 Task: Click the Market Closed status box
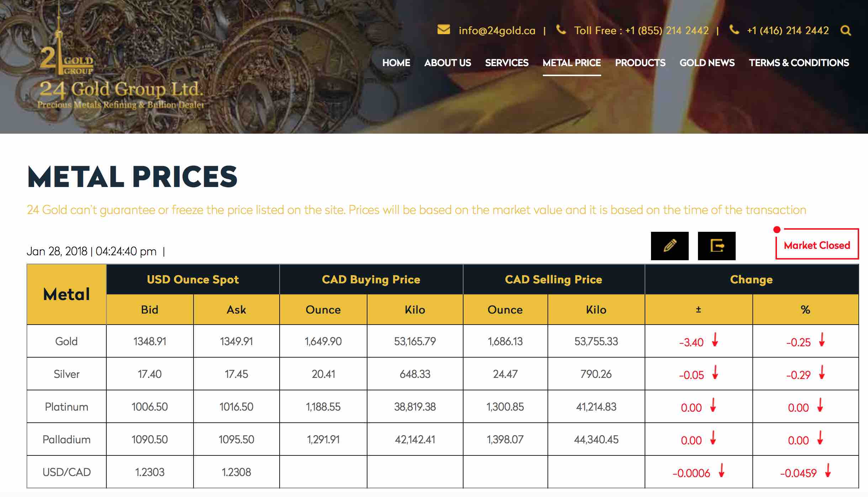pos(817,245)
